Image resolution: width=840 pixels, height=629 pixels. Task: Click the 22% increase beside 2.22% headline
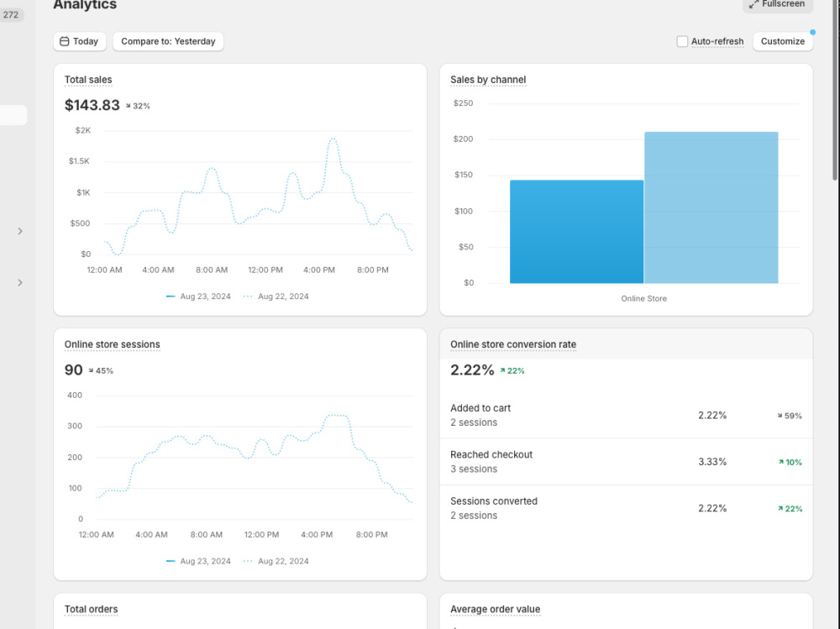pyautogui.click(x=512, y=370)
